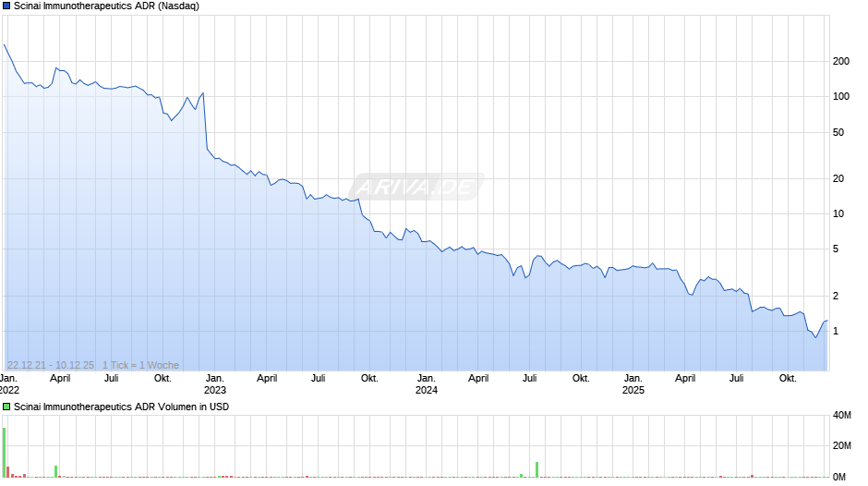
Task: Click the volume axis label '20M'
Action: pos(841,445)
